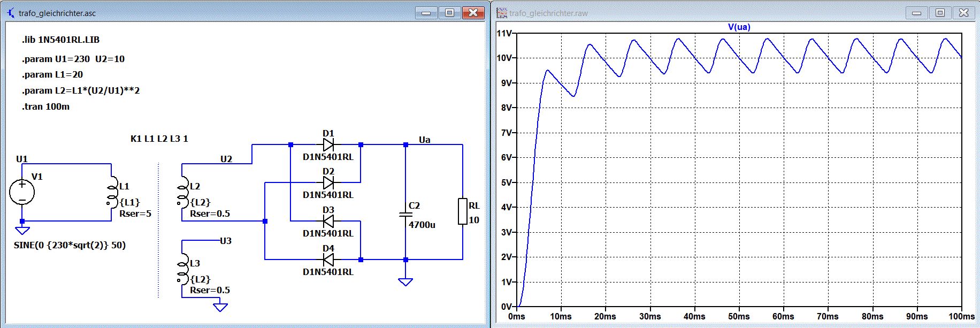Viewport: 980px width, 328px height.
Task: Maximize the trafo_gleichrichter.asc window
Action: pyautogui.click(x=450, y=13)
